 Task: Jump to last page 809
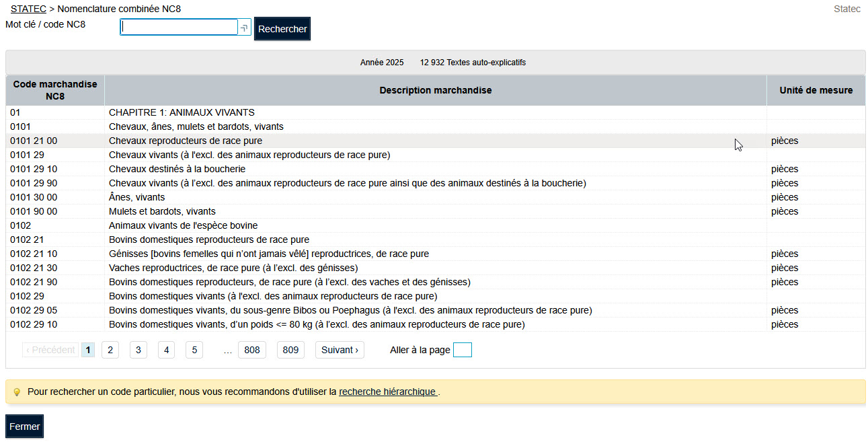[x=290, y=350]
